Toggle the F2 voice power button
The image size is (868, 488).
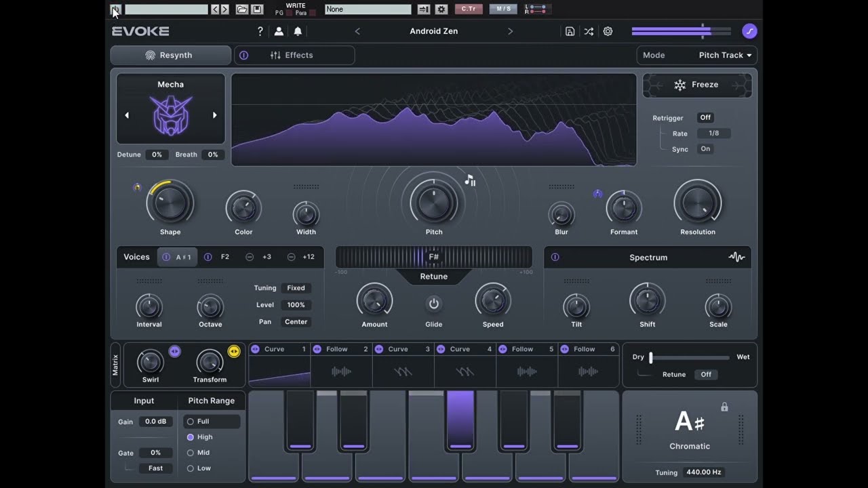click(x=208, y=258)
